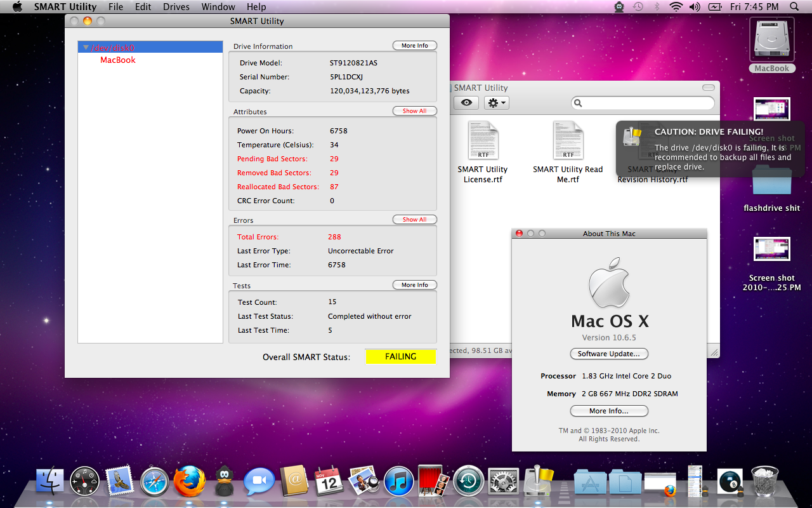Click the SMART Utility Dock icon
The width and height of the screenshot is (812, 508).
click(x=539, y=481)
